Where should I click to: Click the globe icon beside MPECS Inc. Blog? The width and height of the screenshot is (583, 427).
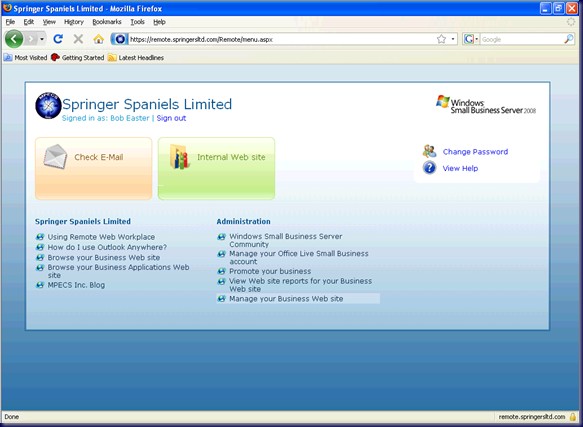coord(40,285)
